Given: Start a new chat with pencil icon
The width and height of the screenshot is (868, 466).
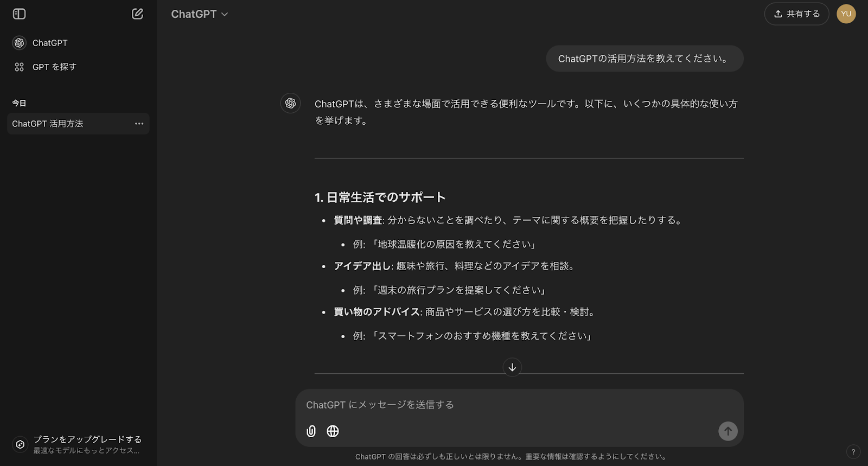Looking at the screenshot, I should pos(137,14).
